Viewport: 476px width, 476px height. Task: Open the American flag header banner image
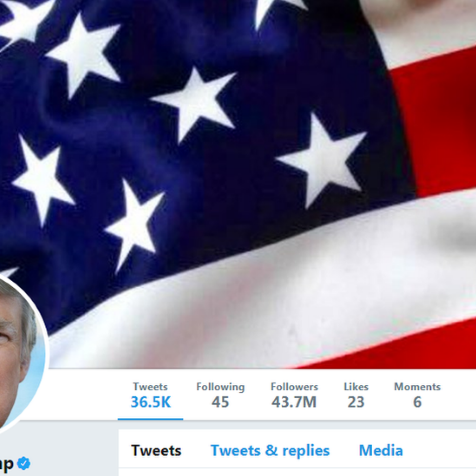tap(238, 184)
